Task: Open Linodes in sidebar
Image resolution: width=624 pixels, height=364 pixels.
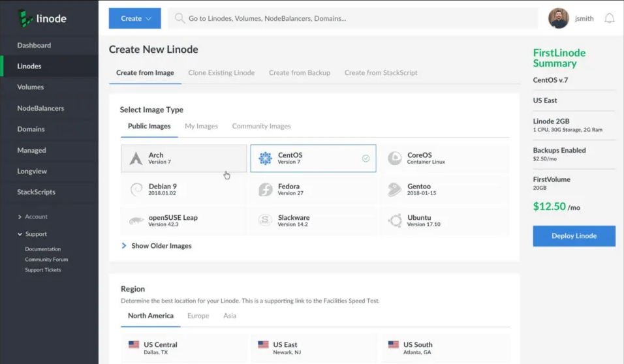Action: (50, 66)
